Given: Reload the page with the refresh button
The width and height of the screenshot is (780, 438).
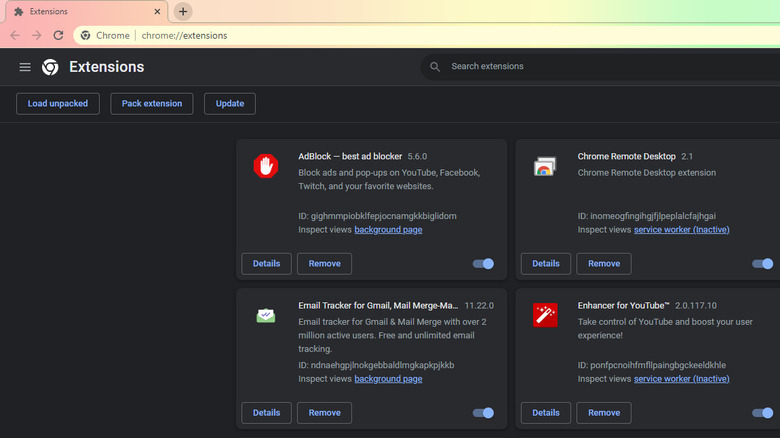Looking at the screenshot, I should pos(58,35).
